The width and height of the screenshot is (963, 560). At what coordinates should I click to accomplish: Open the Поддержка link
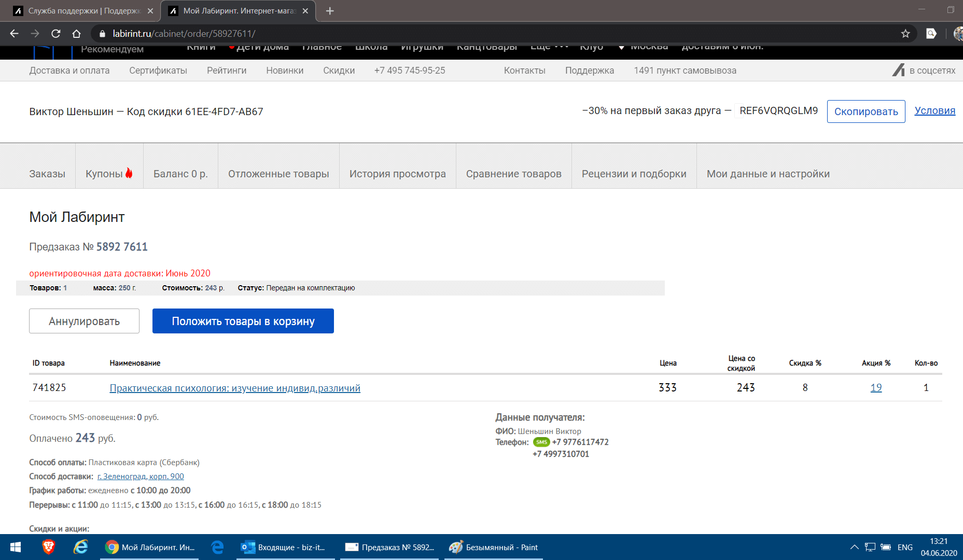[x=590, y=71]
